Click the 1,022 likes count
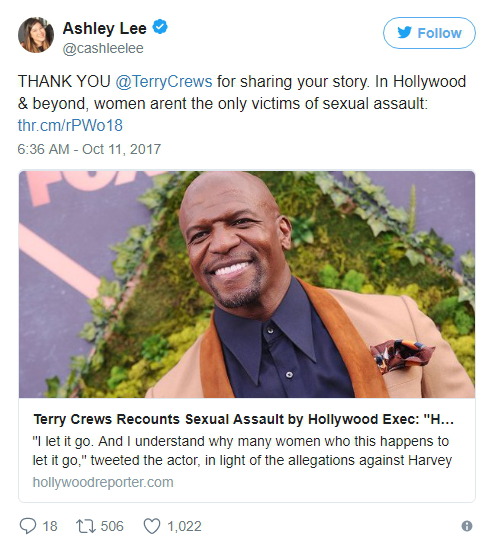 [x=184, y=526]
